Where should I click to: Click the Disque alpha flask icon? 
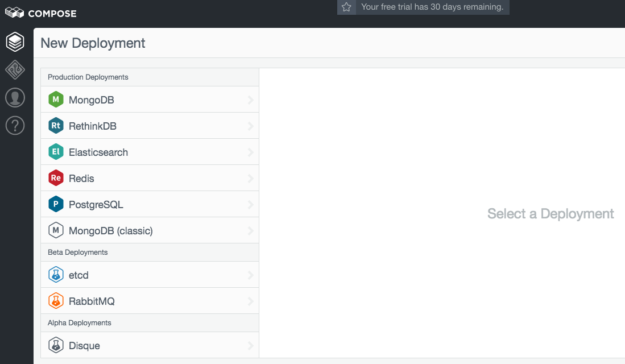(56, 345)
